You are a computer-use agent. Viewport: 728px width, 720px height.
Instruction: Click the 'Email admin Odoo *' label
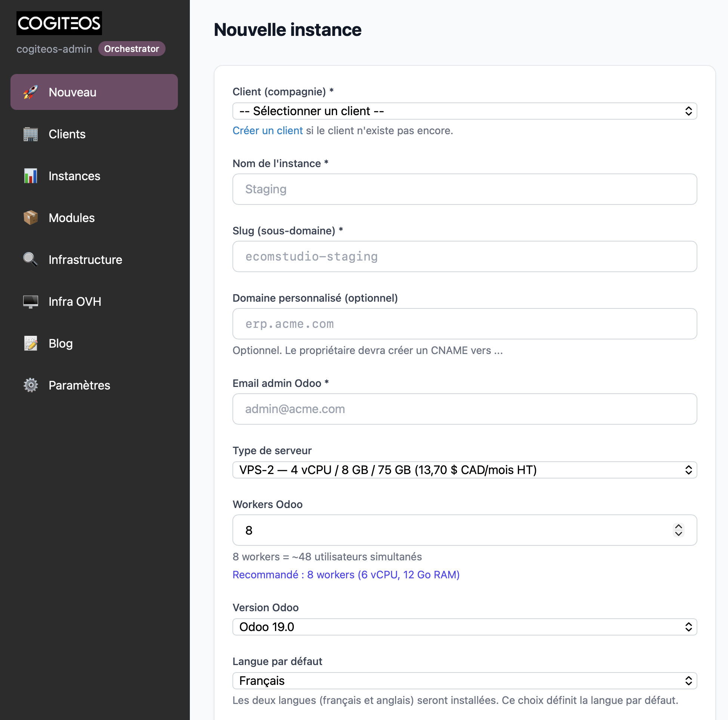pyautogui.click(x=281, y=383)
